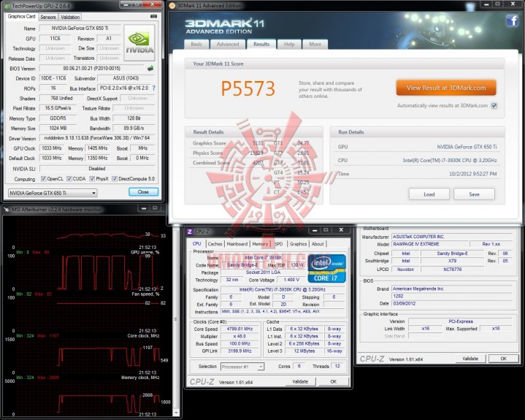Viewport: 525px width, 420px height.
Task: Open the More tab in 3DMark 11
Action: [315, 45]
